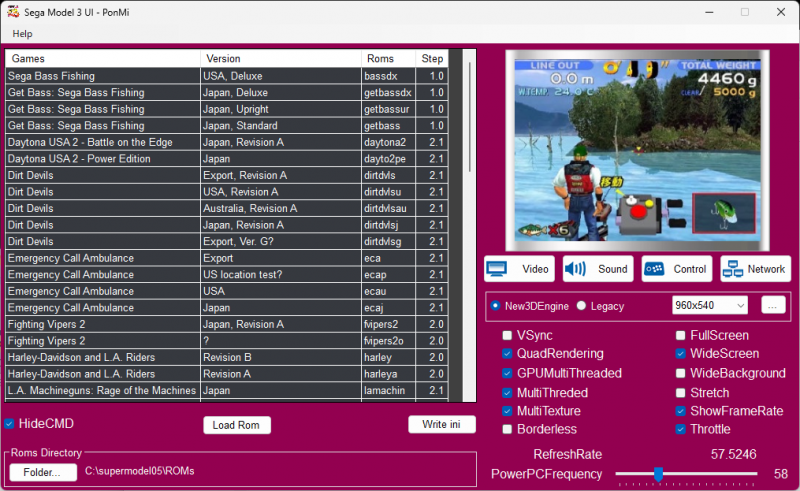
Task: Click the Roms column header
Action: point(388,59)
